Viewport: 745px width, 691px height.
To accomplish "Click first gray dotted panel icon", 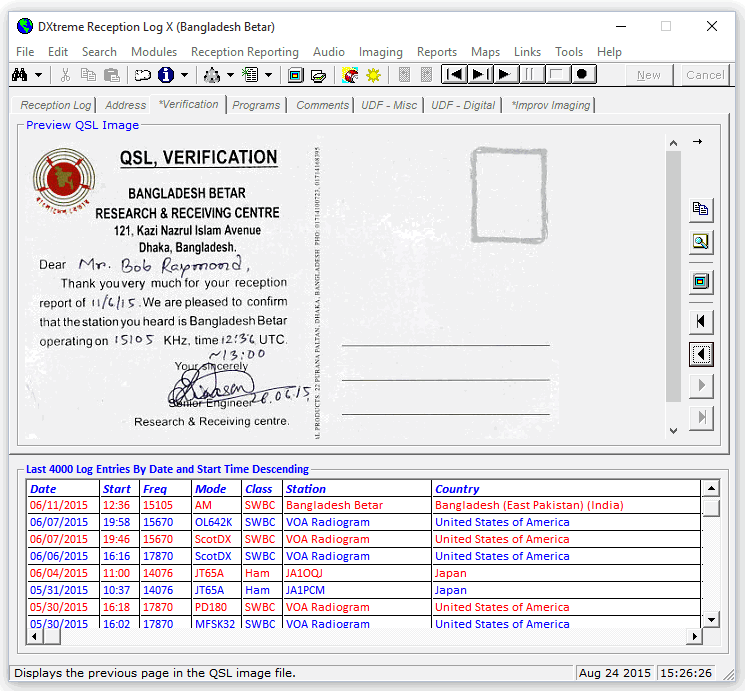I will point(404,75).
